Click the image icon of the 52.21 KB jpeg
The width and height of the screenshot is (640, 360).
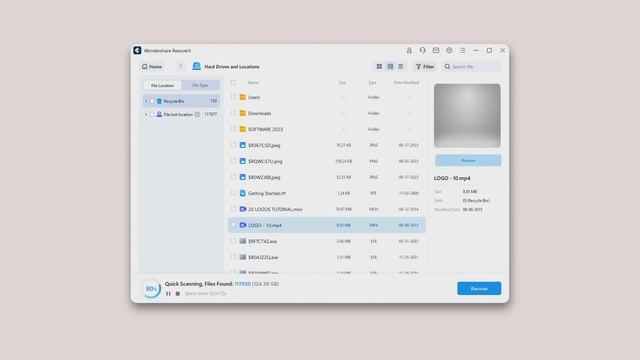(242, 177)
